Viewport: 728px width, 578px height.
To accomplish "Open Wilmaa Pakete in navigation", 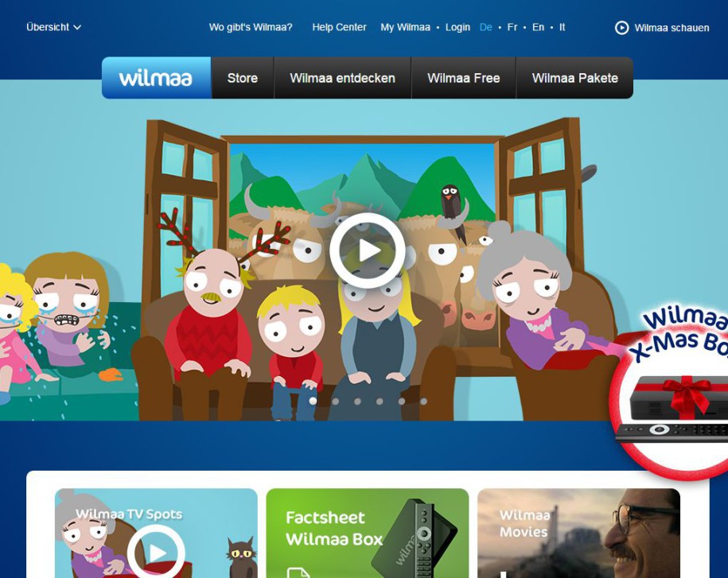I will [x=574, y=78].
